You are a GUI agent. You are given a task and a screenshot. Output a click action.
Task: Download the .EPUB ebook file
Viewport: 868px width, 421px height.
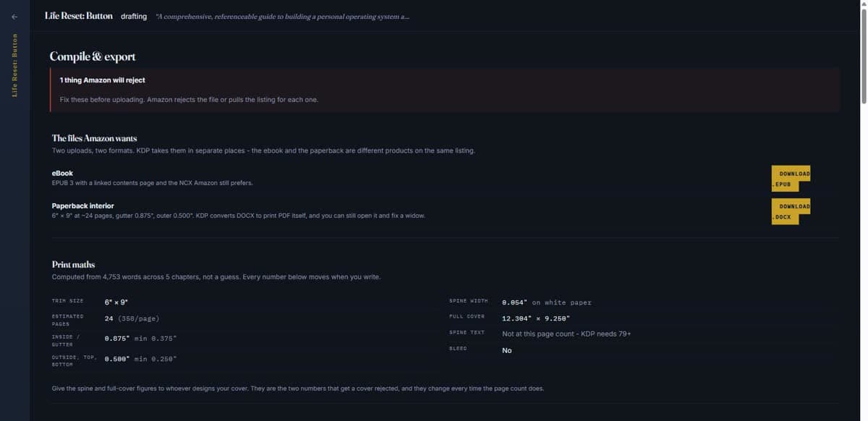pyautogui.click(x=791, y=179)
